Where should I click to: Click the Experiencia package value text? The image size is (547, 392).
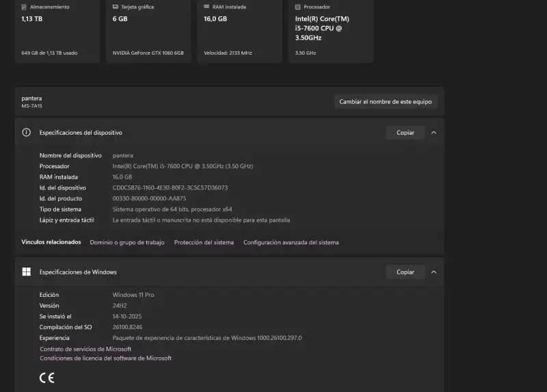tap(207, 338)
